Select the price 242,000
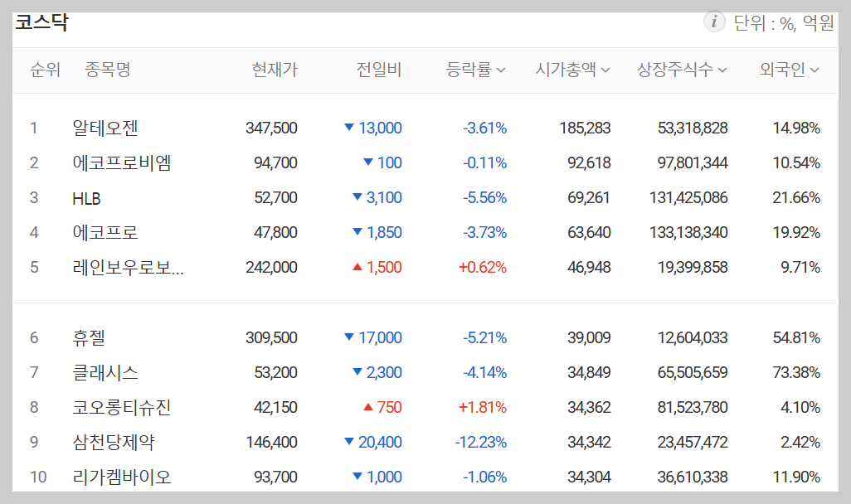 pyautogui.click(x=271, y=268)
